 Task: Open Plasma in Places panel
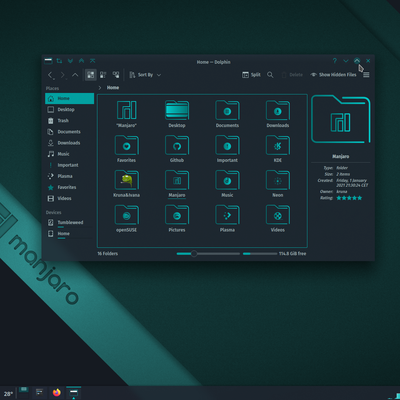(69, 176)
